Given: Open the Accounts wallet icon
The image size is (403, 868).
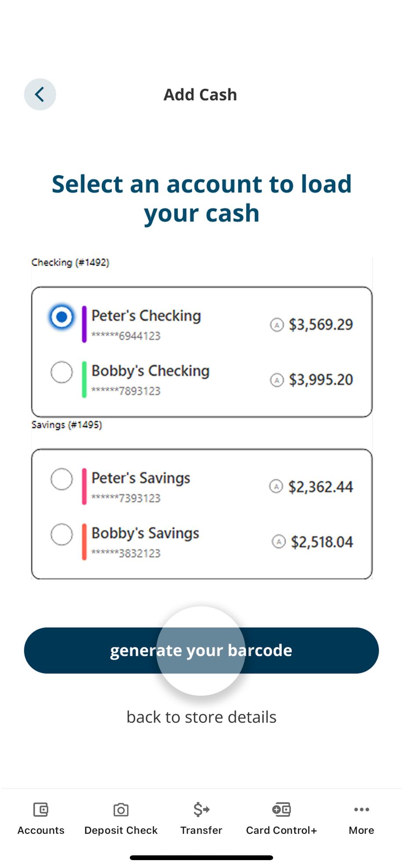Looking at the screenshot, I should pyautogui.click(x=41, y=809).
